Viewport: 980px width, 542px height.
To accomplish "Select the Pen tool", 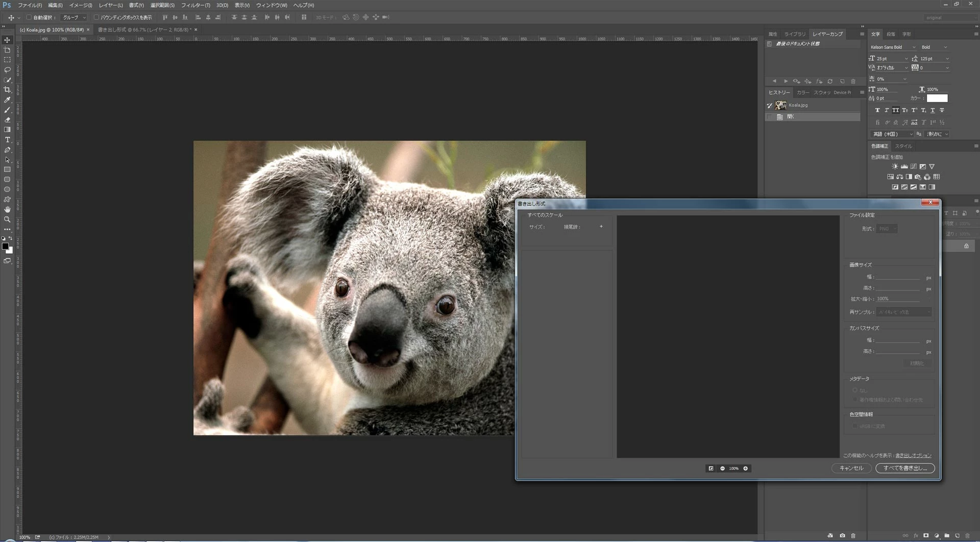I will (x=7, y=150).
